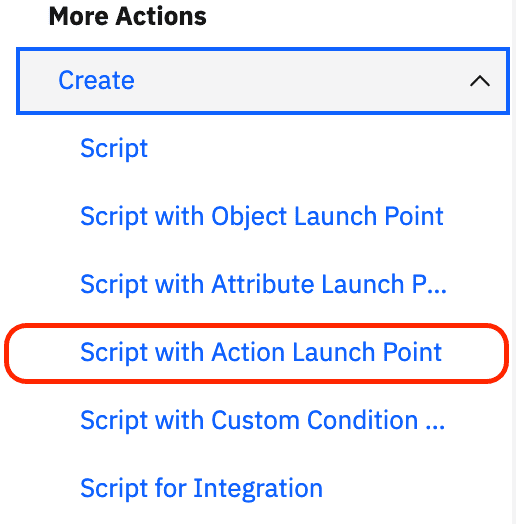Image resolution: width=516 pixels, height=524 pixels.
Task: Open Script with Attribute Launch Point option
Action: 263,284
